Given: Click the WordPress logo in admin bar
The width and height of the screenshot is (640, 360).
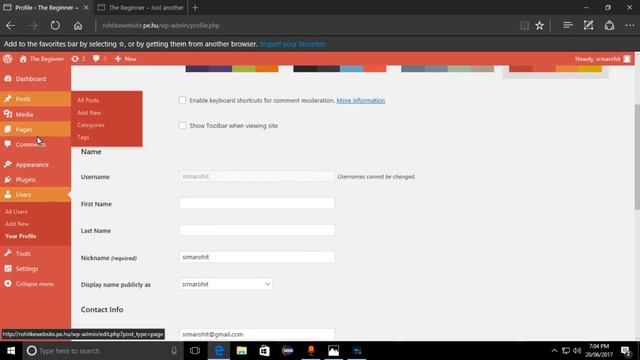Looking at the screenshot, I should click(x=7, y=59).
